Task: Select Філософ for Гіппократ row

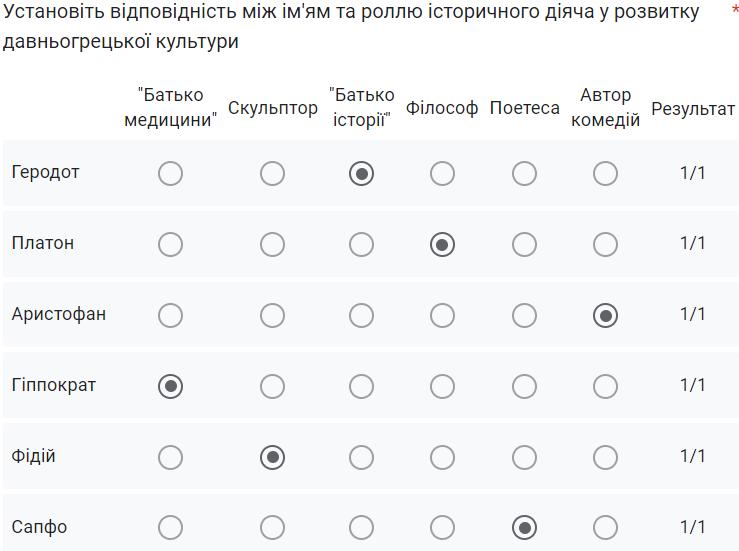Action: pos(442,386)
